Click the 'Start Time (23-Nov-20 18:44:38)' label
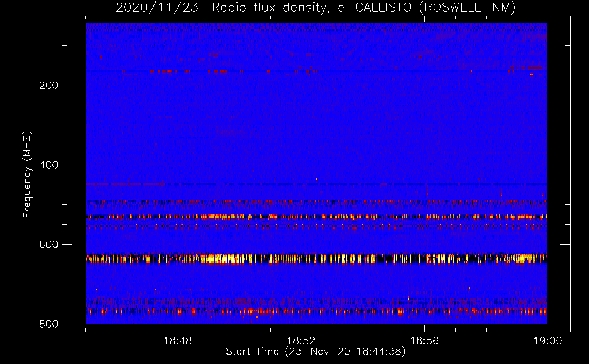Image resolution: width=589 pixels, height=364 pixels. pos(316,352)
